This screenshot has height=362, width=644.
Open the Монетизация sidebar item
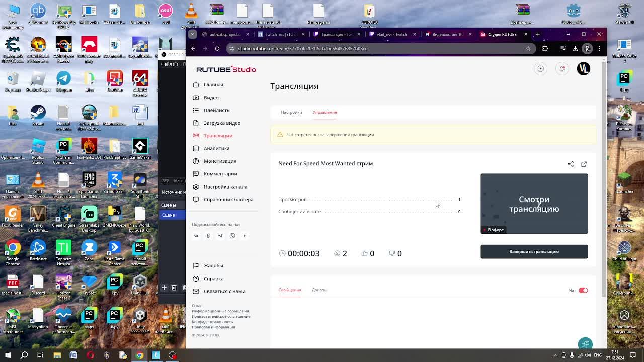pyautogui.click(x=220, y=161)
